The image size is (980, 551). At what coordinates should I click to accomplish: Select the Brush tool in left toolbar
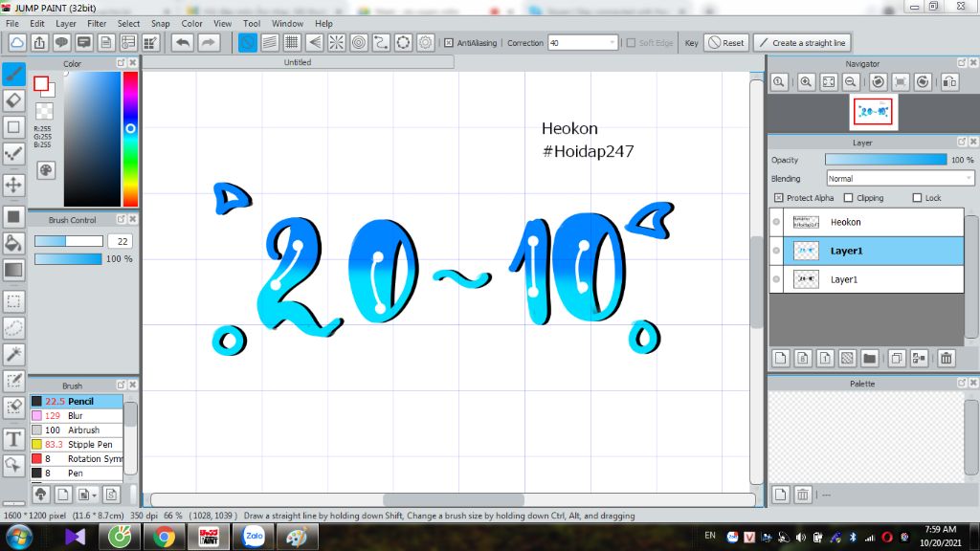pyautogui.click(x=13, y=75)
